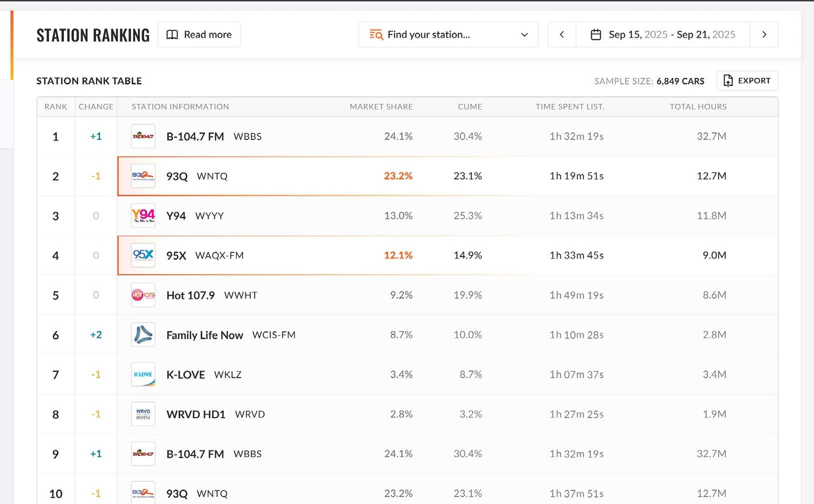Sort by Total Hours column header
Image resolution: width=814 pixels, height=504 pixels.
(x=698, y=106)
